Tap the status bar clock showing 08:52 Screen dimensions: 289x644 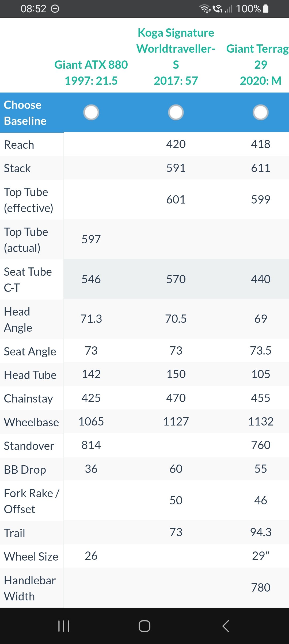[x=34, y=9]
